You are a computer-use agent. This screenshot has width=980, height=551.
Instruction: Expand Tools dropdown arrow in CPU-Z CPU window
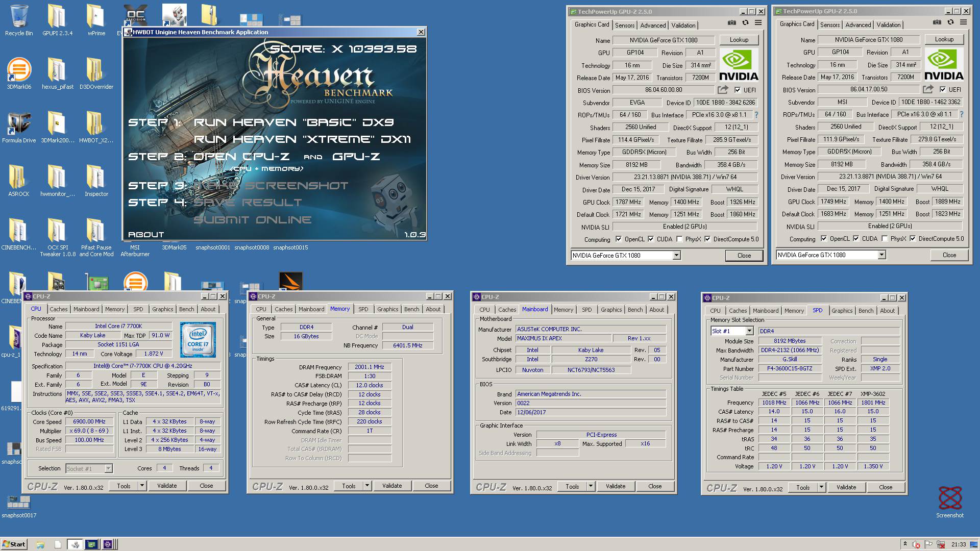[142, 486]
